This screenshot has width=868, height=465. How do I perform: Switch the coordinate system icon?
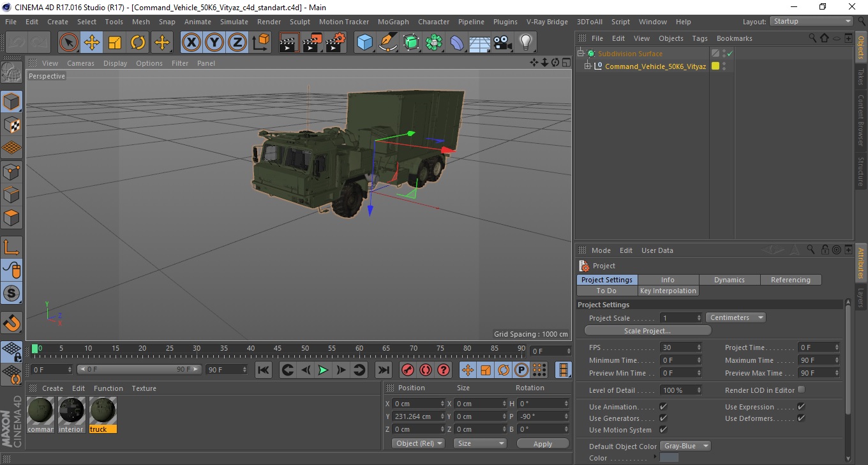coord(261,43)
